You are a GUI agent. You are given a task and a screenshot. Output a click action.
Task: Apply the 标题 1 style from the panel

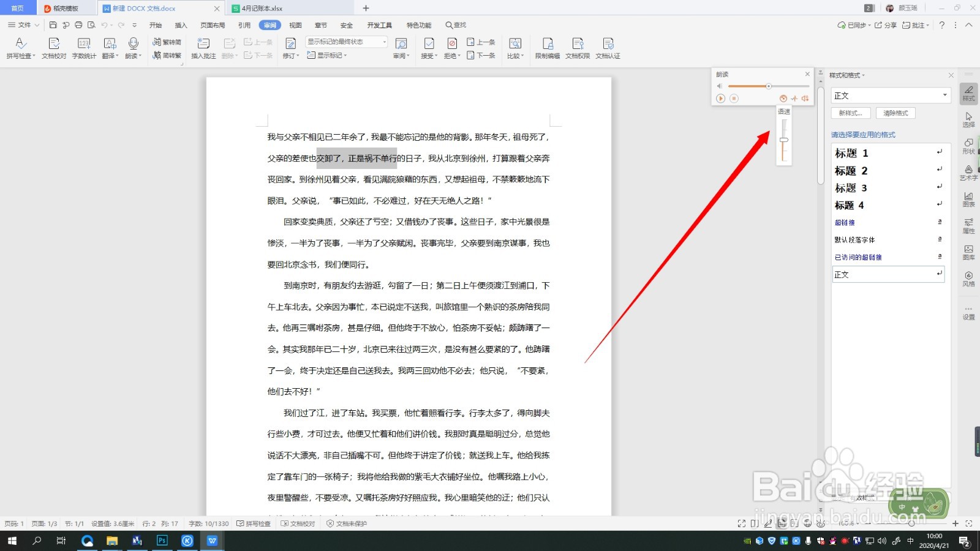coord(851,153)
